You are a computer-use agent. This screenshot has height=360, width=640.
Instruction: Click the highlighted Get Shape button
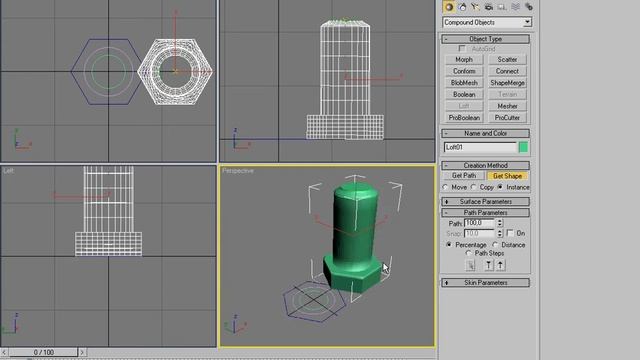point(507,176)
